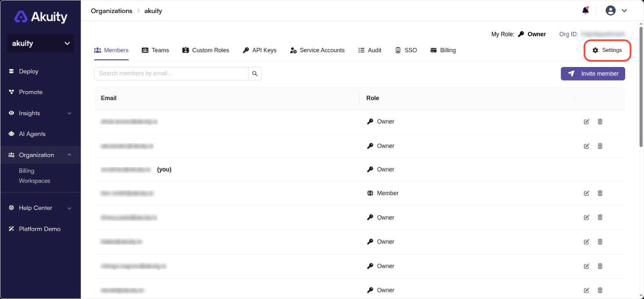This screenshot has width=644, height=299.
Task: Click the Invite member button
Action: pyautogui.click(x=592, y=74)
